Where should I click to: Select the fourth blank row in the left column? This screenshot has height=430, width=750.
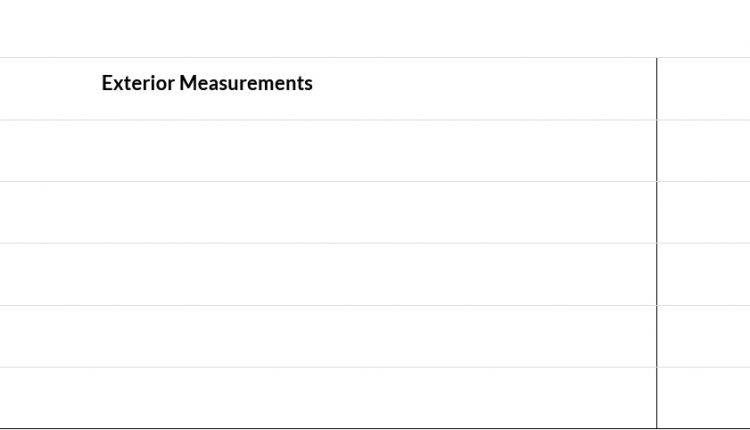click(328, 336)
